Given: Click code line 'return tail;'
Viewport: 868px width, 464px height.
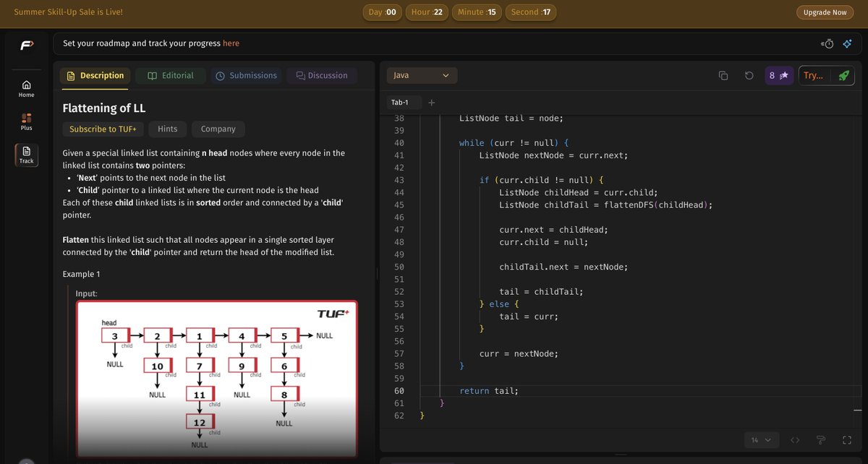Looking at the screenshot, I should tap(489, 391).
